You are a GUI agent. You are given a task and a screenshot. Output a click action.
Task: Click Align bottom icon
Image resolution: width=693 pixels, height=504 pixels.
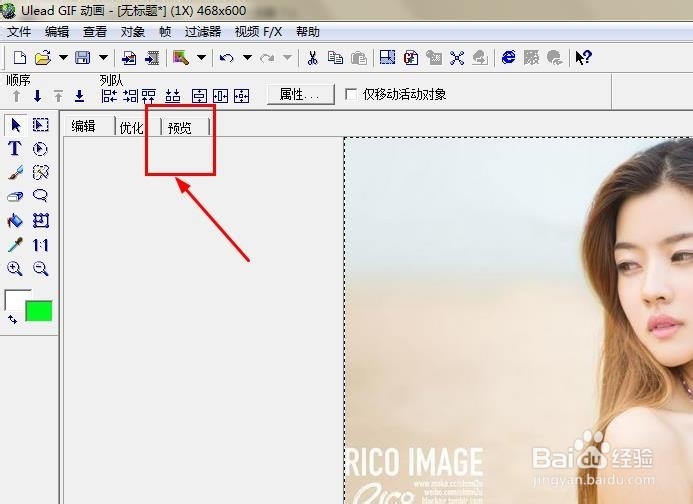pyautogui.click(x=173, y=96)
